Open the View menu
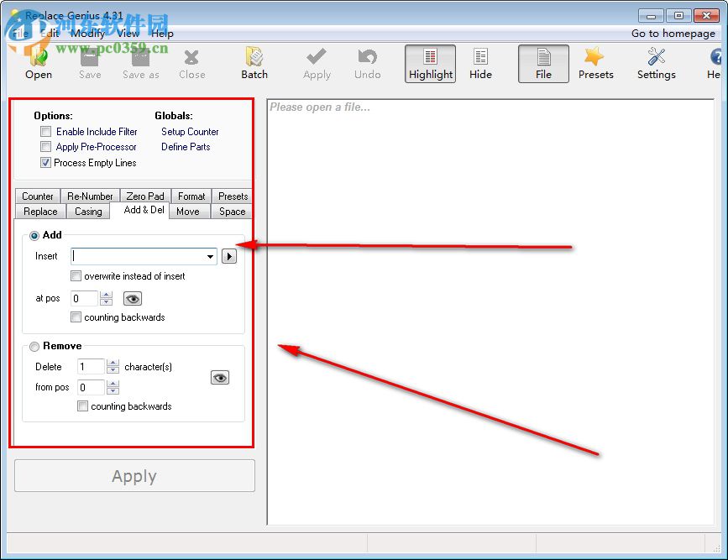This screenshot has height=560, width=728. (128, 34)
